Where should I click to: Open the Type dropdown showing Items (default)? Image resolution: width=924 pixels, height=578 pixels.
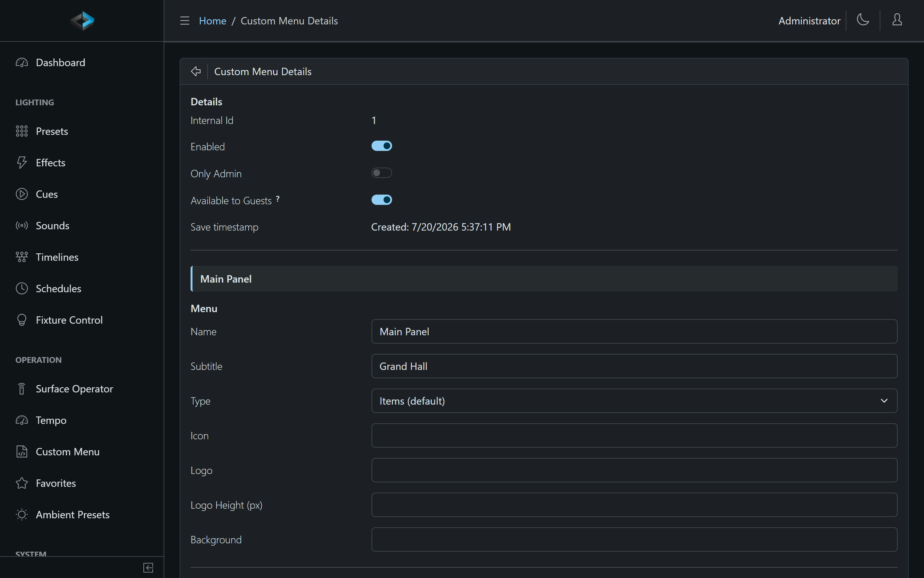click(634, 401)
